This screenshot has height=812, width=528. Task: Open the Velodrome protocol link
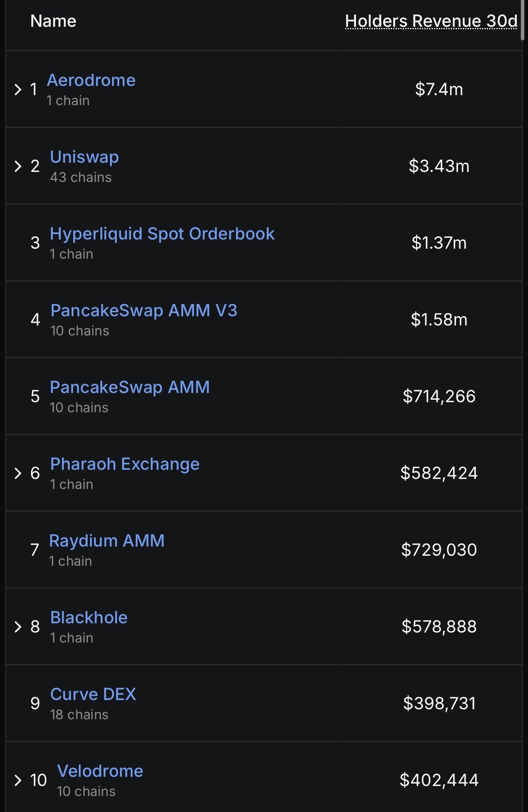point(100,771)
